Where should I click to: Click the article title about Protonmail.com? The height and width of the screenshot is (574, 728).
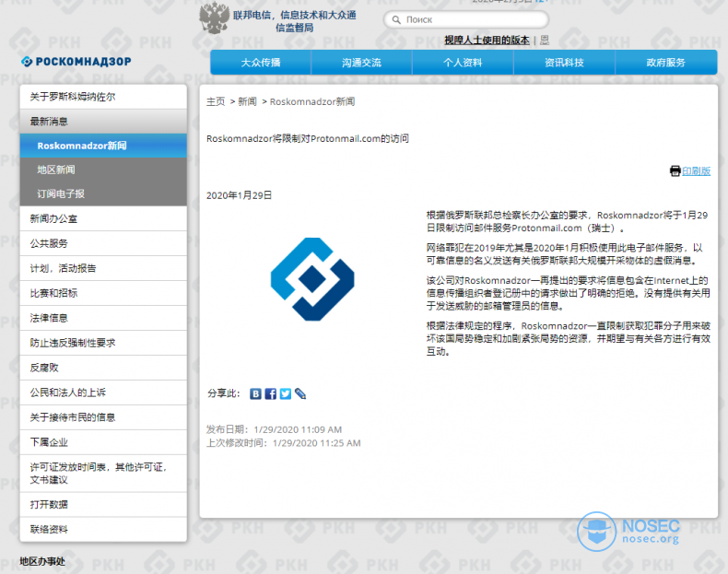308,139
